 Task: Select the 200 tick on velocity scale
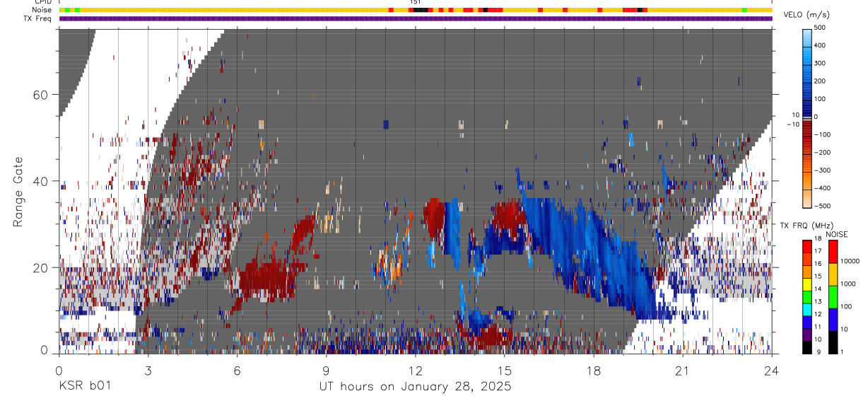821,81
